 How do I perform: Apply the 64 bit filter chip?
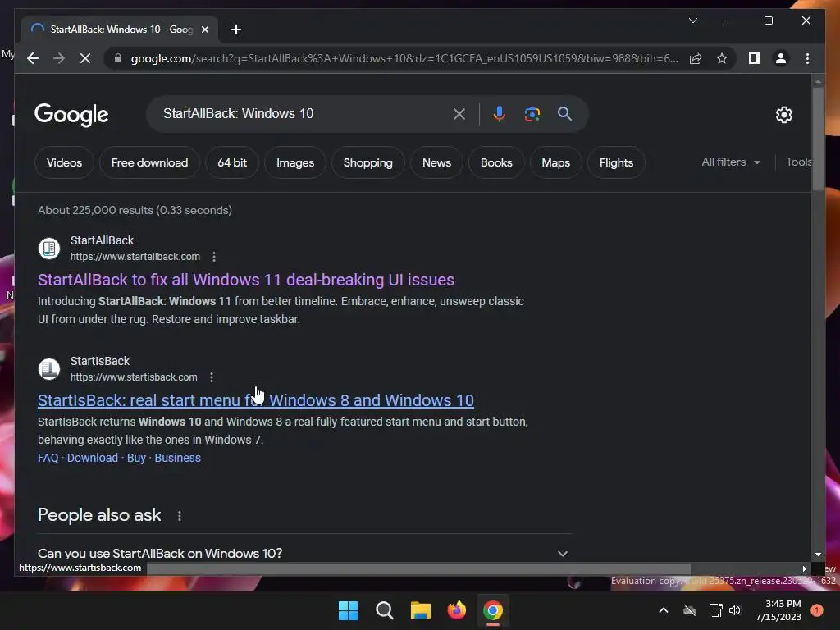click(232, 162)
